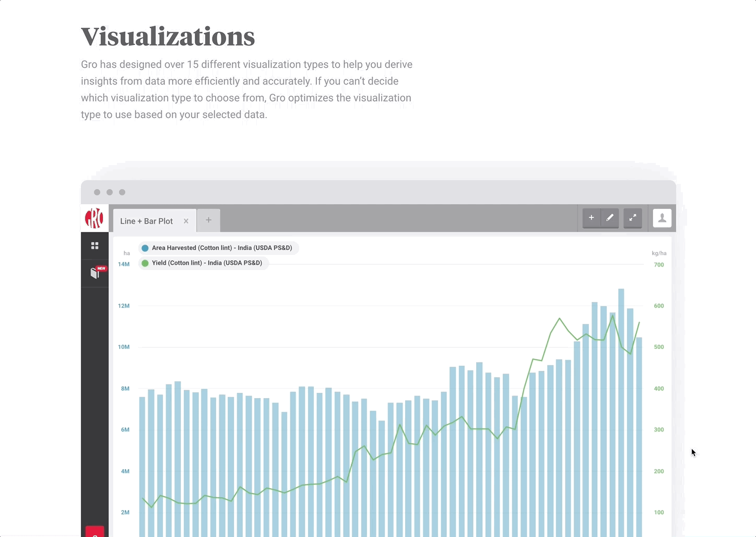Click the blue Area Harvested color dot
Image resolution: width=756 pixels, height=537 pixels.
145,248
